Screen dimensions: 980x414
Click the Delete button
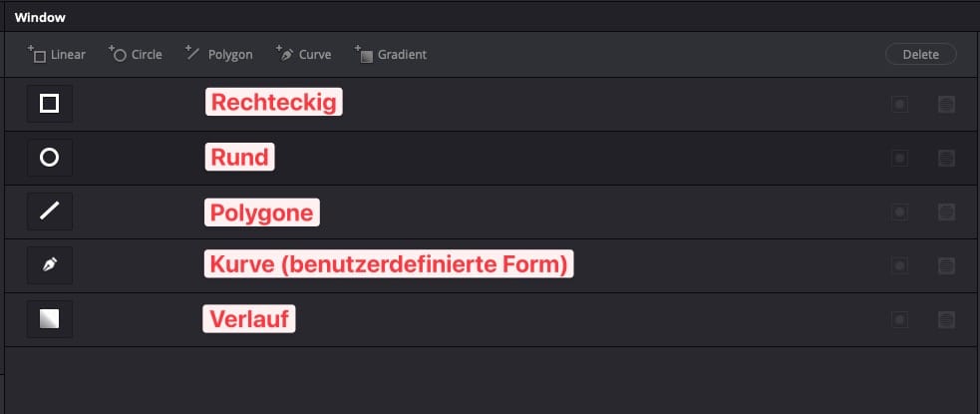pos(920,55)
